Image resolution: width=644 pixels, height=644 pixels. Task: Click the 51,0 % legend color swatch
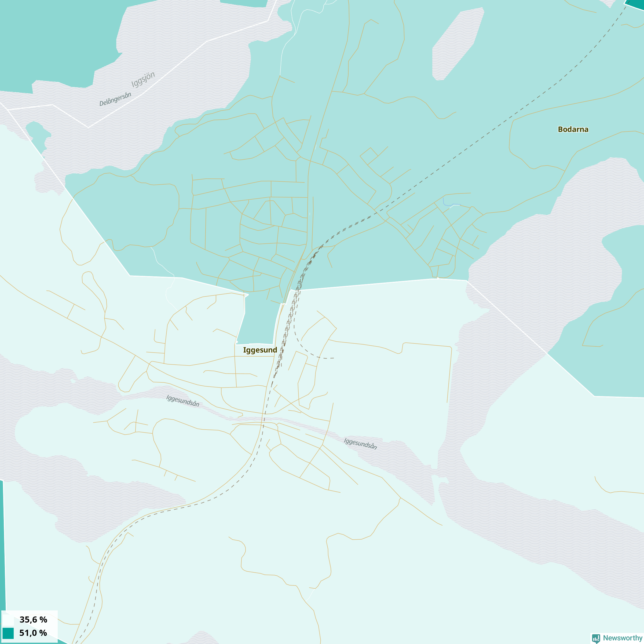[x=8, y=633]
